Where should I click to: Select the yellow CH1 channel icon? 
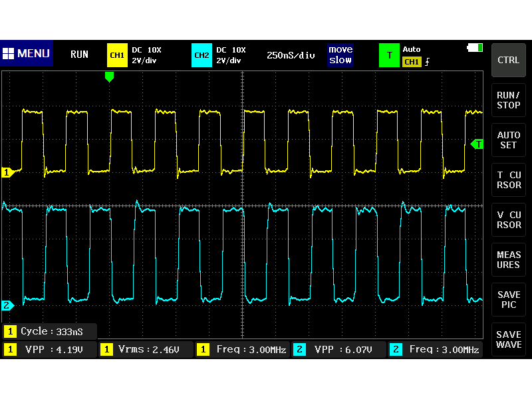click(x=117, y=55)
